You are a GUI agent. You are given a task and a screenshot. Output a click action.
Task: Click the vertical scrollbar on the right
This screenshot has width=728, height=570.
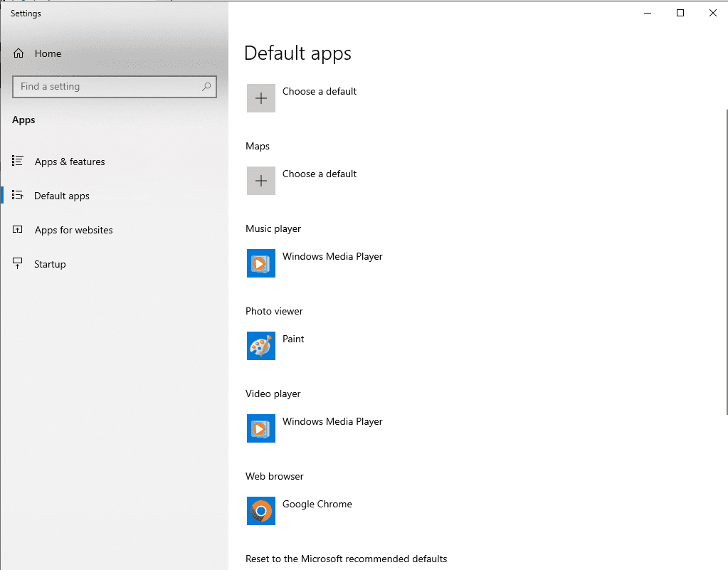pos(725,263)
